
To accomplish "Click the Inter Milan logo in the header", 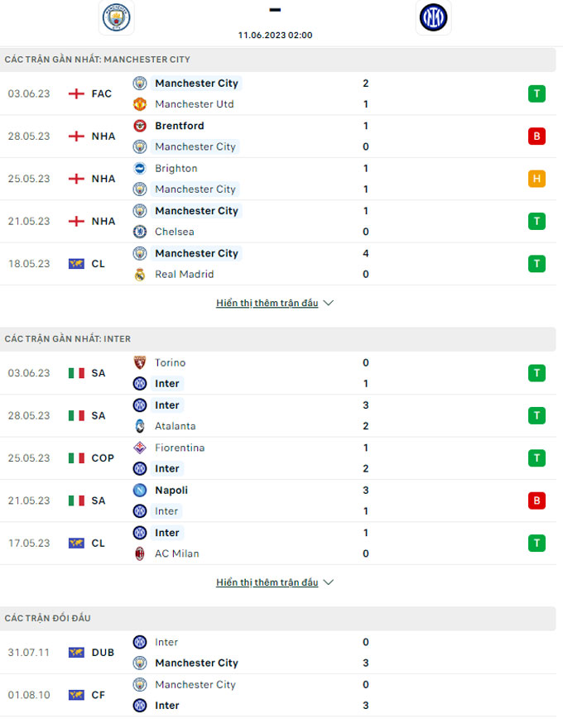I will point(433,17).
